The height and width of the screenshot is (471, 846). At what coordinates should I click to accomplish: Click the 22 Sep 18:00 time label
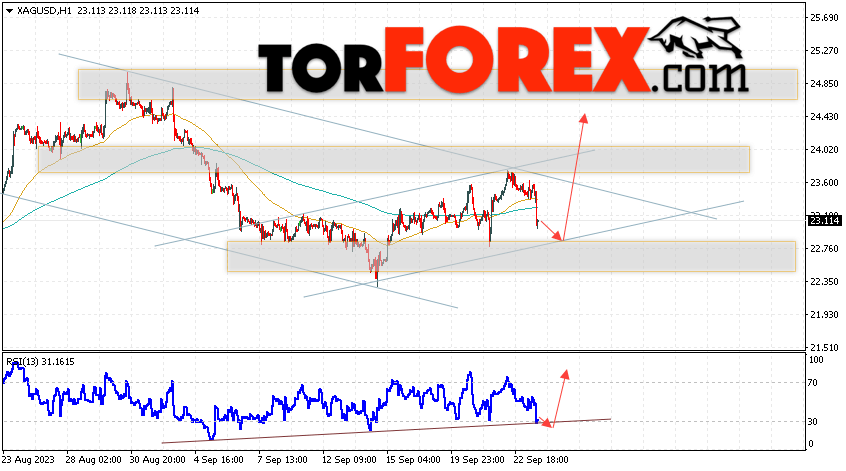pyautogui.click(x=541, y=460)
